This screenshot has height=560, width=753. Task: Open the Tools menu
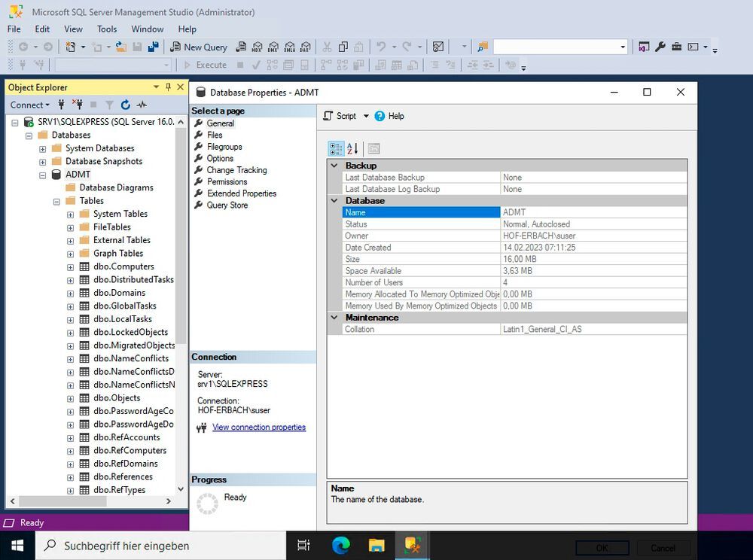coord(106,29)
